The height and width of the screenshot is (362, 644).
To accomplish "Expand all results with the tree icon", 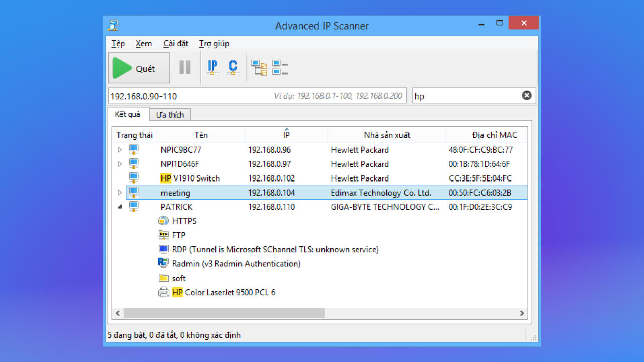I will pyautogui.click(x=259, y=68).
